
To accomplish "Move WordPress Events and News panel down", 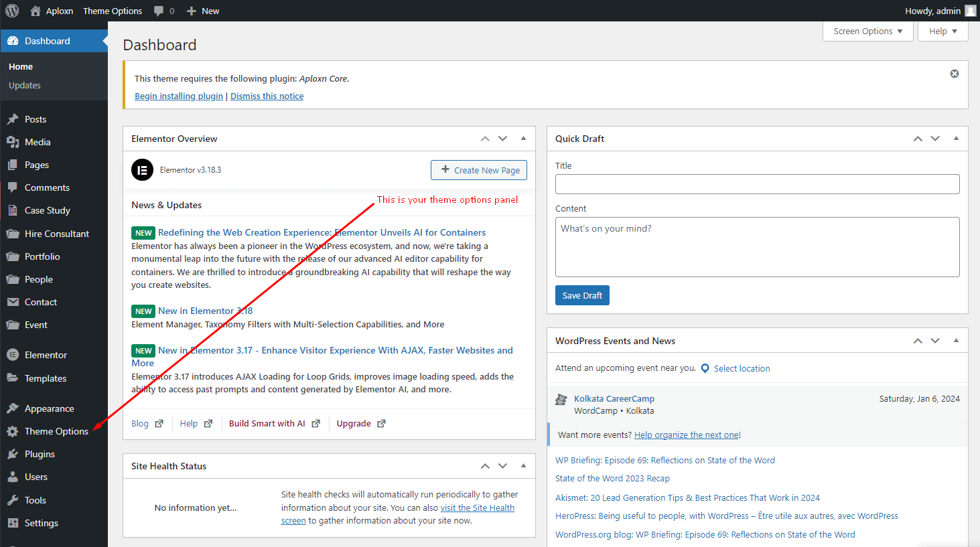I will (x=935, y=341).
